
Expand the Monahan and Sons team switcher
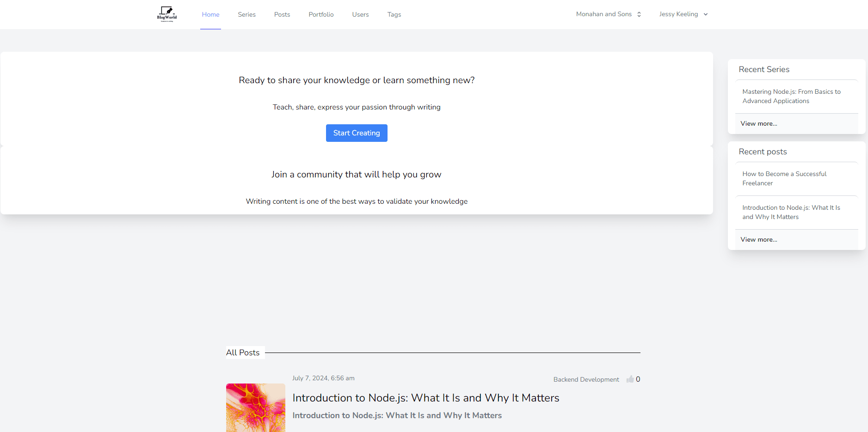[608, 14]
